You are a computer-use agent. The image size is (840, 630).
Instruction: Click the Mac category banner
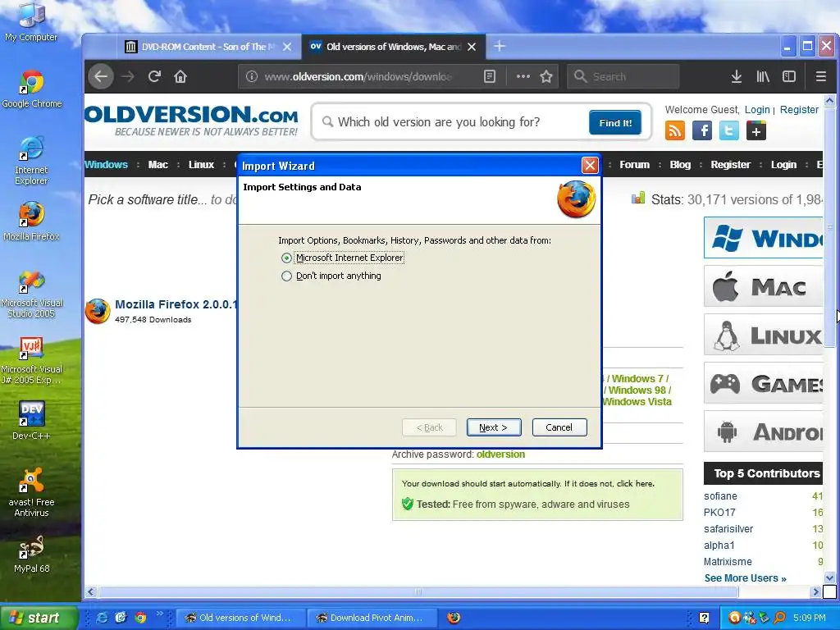tap(764, 286)
